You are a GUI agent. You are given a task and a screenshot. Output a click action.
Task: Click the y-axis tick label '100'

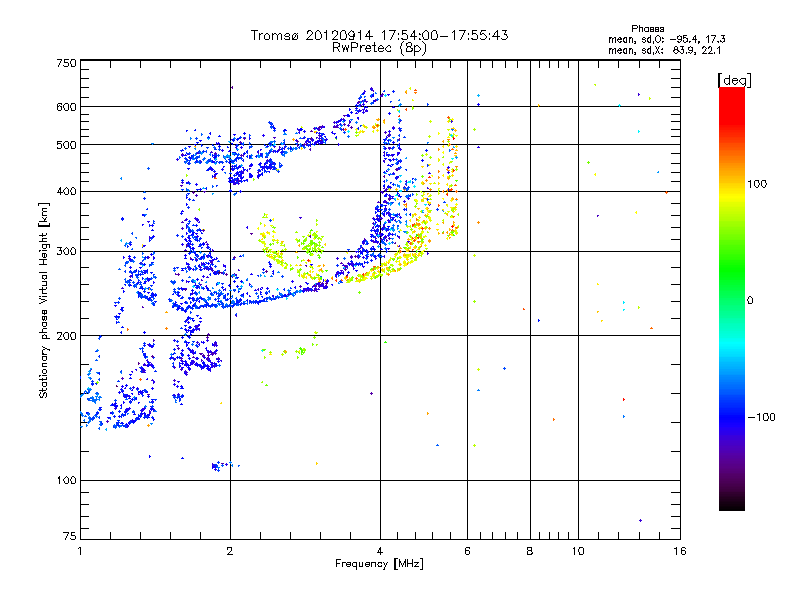click(67, 480)
